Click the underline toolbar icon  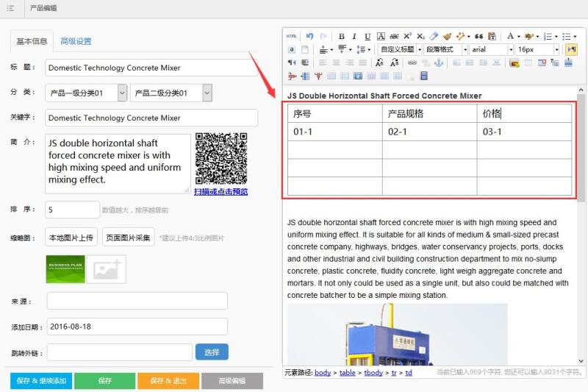pos(367,36)
